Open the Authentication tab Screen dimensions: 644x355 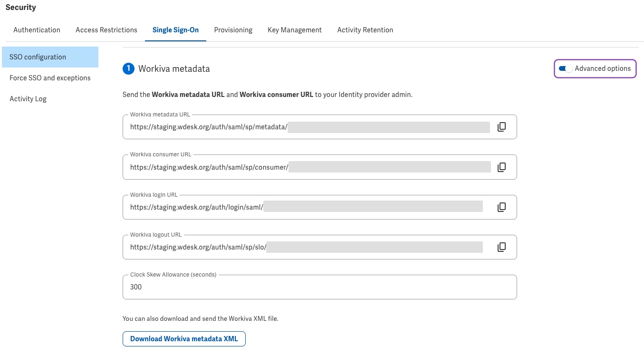(x=37, y=30)
